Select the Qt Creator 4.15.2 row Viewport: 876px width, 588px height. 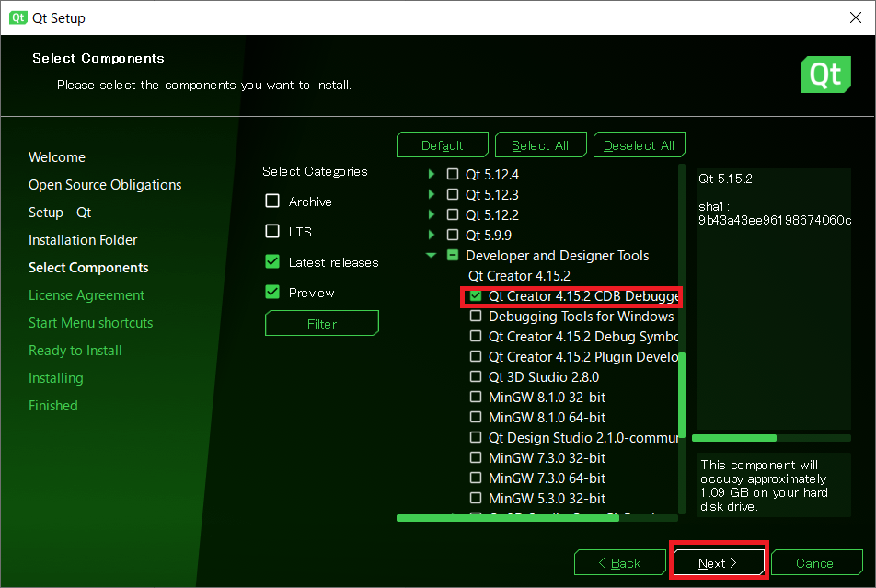click(x=519, y=275)
